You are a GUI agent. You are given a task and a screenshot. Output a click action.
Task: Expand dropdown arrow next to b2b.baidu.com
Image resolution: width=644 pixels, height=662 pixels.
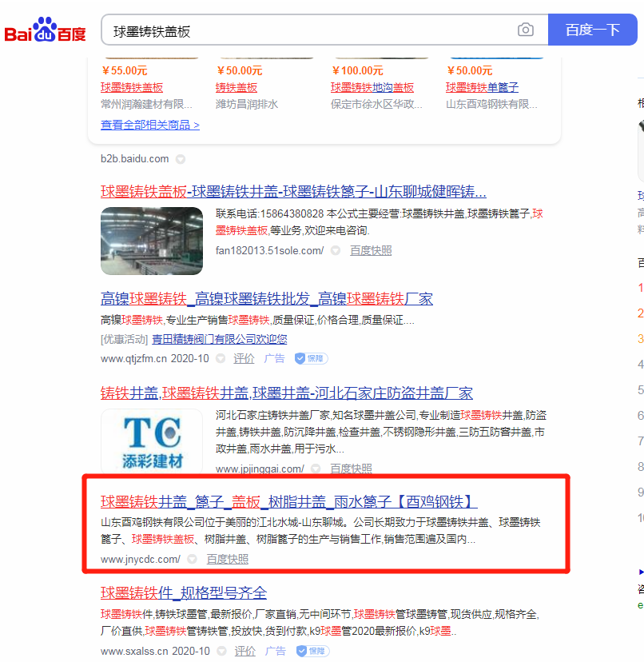click(181, 159)
